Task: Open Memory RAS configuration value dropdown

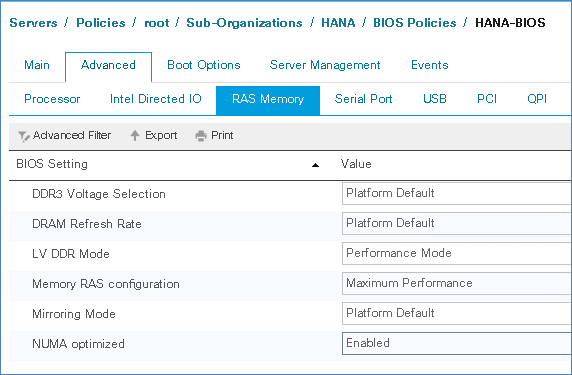Action: click(x=457, y=283)
